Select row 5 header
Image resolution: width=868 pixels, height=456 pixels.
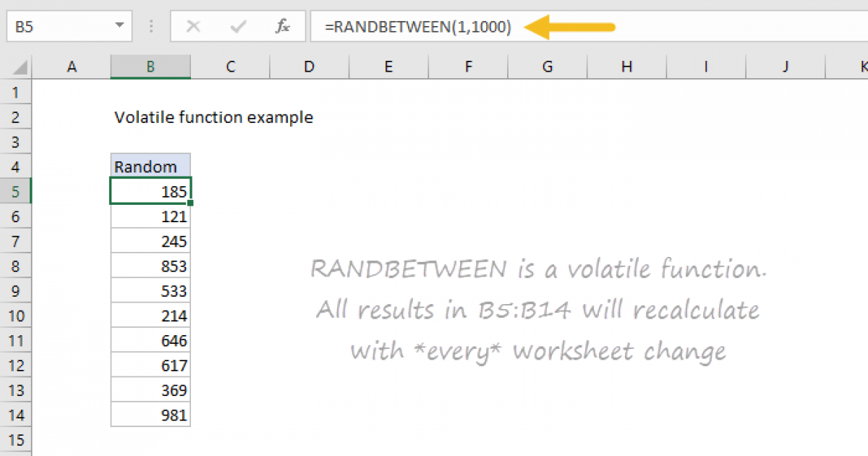(x=16, y=192)
